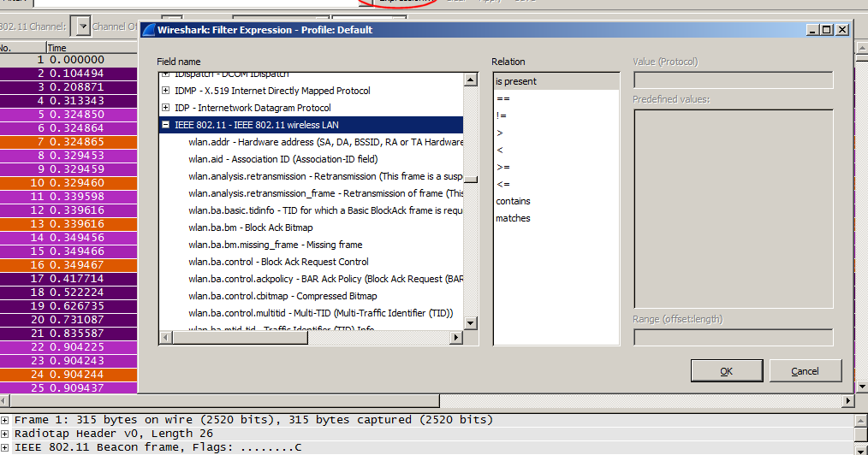Viewport: 868px width, 455px height.
Task: Open the 802.11 Channel dropdown
Action: coord(83,26)
